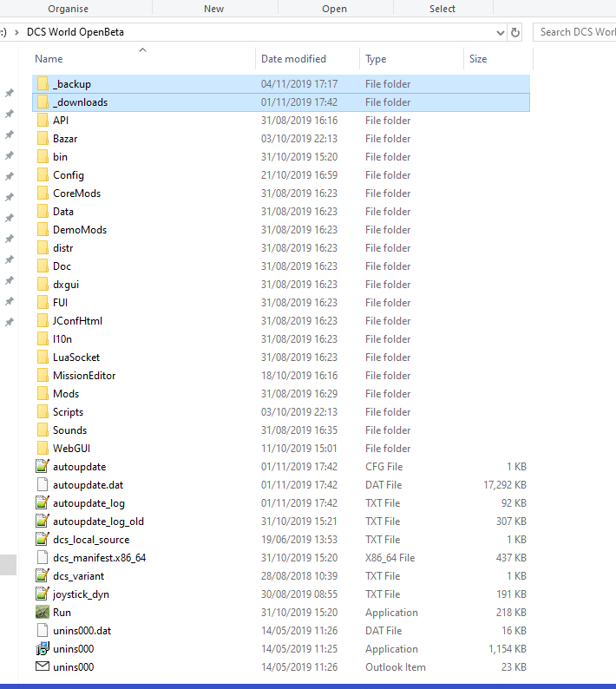This screenshot has width=616, height=689.
Task: Open the address bar history dropdown
Action: click(x=500, y=32)
